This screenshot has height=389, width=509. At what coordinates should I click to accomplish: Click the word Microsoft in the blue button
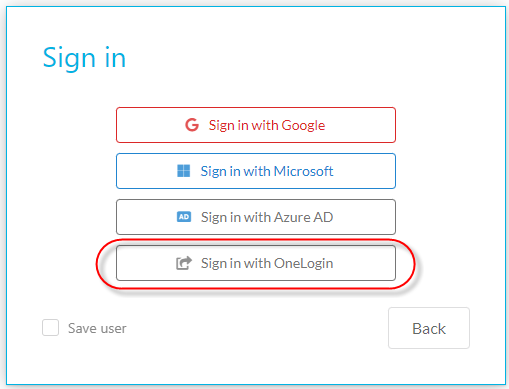(303, 171)
